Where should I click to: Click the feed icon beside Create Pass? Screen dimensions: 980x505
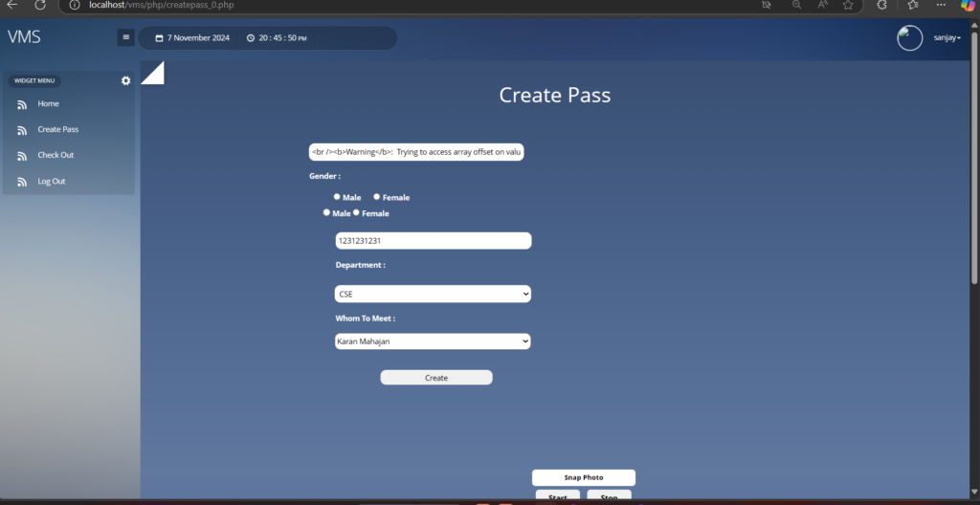(x=22, y=130)
